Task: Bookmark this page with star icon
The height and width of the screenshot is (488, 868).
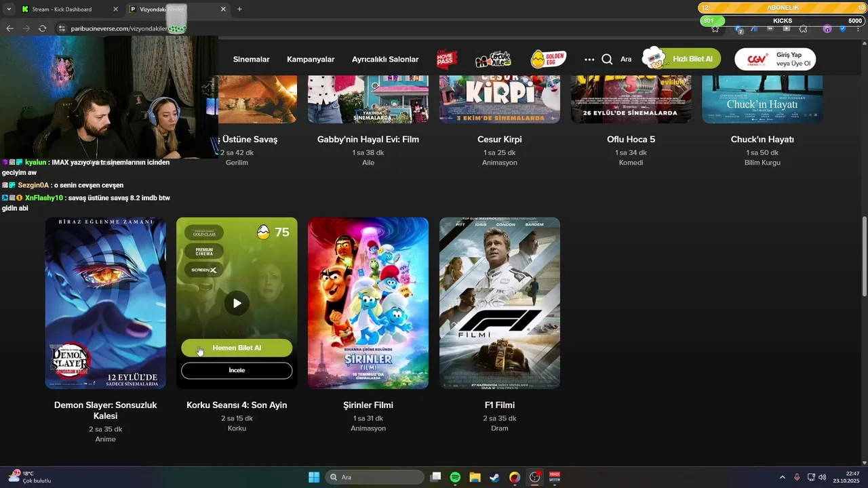Action: tap(715, 29)
